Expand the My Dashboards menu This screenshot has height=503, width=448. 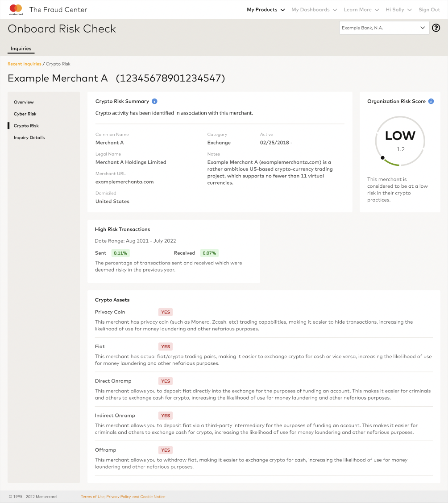314,10
